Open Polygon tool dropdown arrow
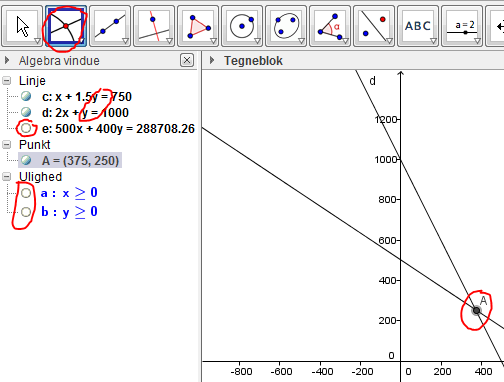The width and height of the screenshot is (504, 382). 213,41
